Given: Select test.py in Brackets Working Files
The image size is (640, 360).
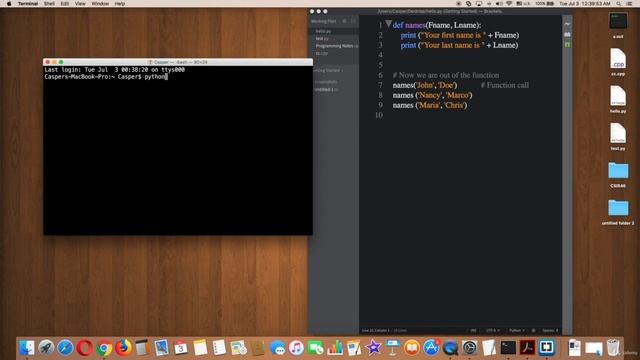Looking at the screenshot, I should [322, 38].
